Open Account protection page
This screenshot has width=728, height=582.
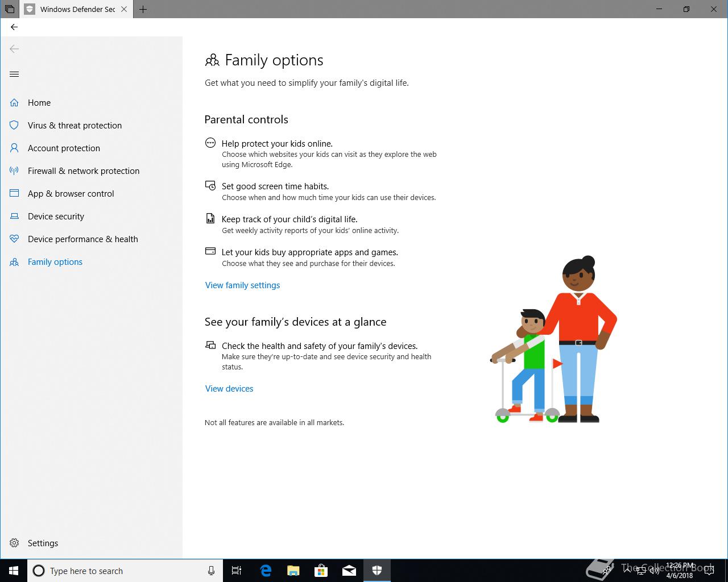[x=91, y=148]
